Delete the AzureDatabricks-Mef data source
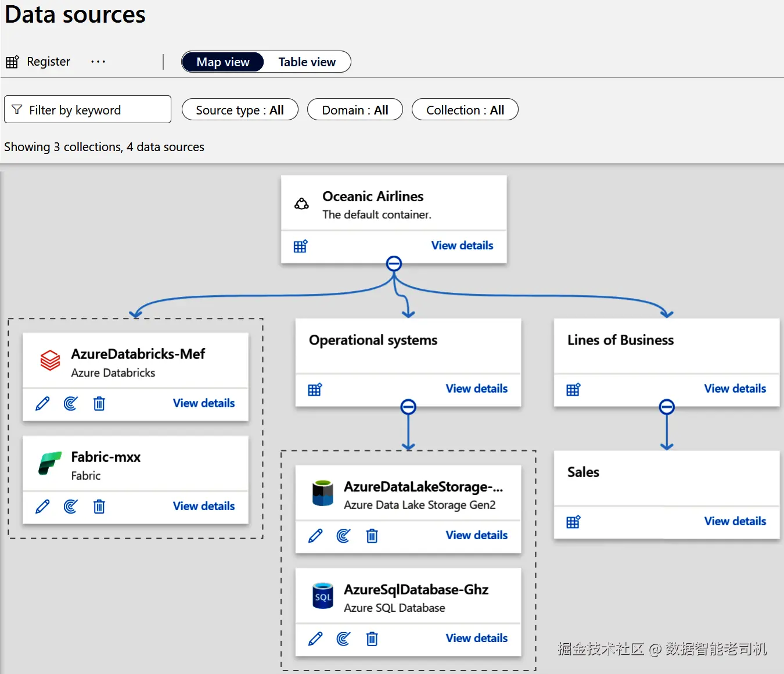 (x=99, y=403)
